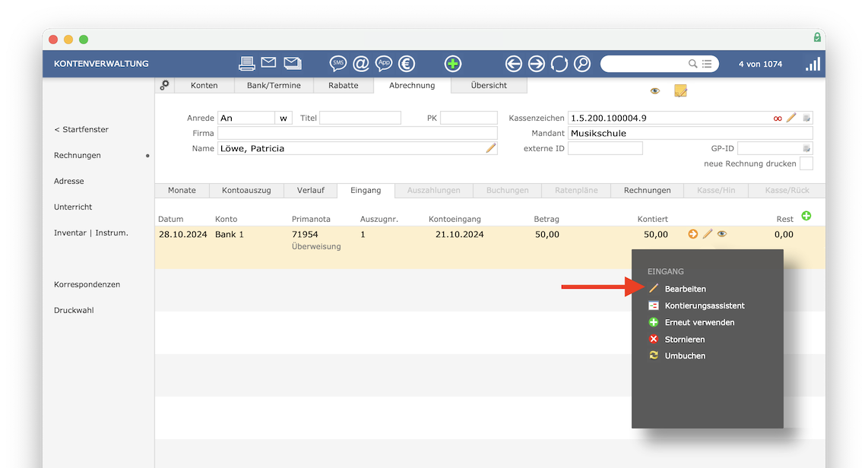Choose 'Erneut verwenden' in Eingang menu
The image size is (868, 468).
click(700, 323)
